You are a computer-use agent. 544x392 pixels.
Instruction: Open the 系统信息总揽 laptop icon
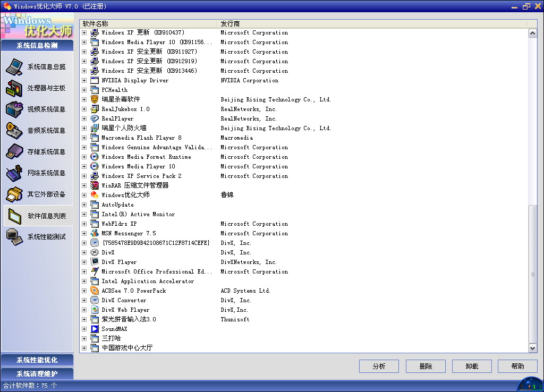(x=14, y=67)
